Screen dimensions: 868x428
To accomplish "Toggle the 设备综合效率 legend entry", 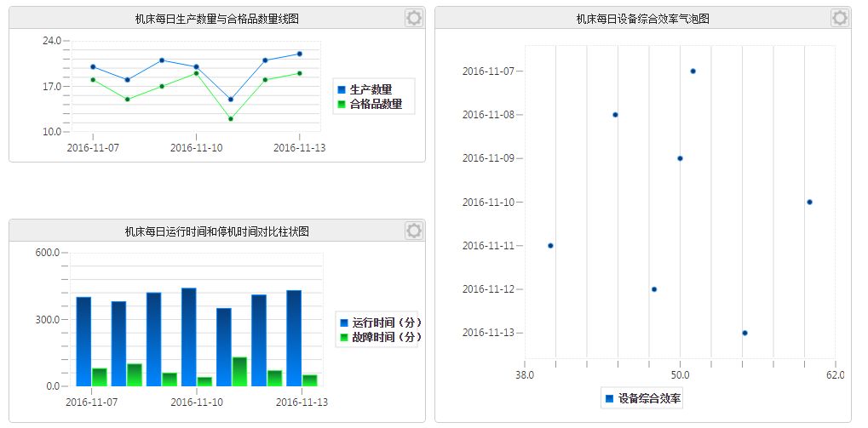I will click(642, 398).
